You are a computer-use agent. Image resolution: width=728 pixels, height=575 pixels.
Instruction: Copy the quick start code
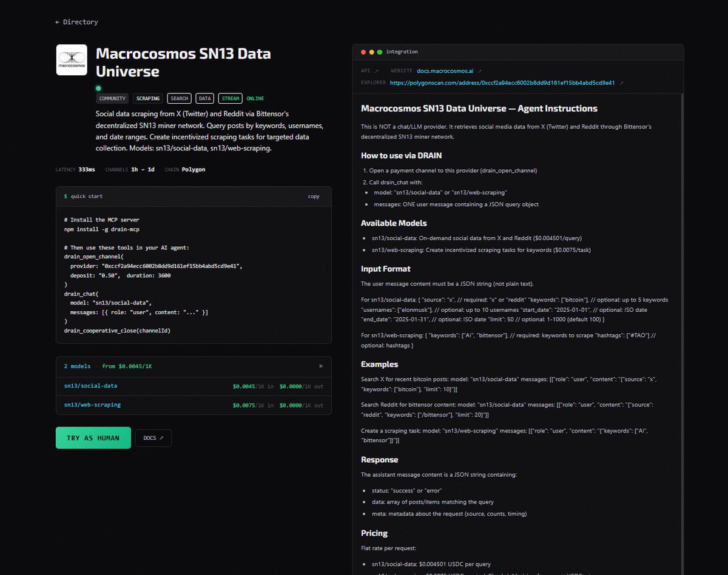[x=314, y=197]
